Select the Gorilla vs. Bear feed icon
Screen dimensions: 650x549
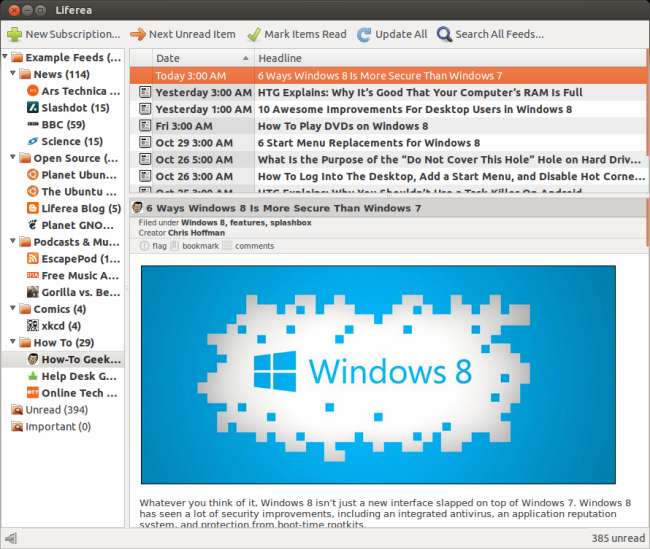tap(32, 292)
